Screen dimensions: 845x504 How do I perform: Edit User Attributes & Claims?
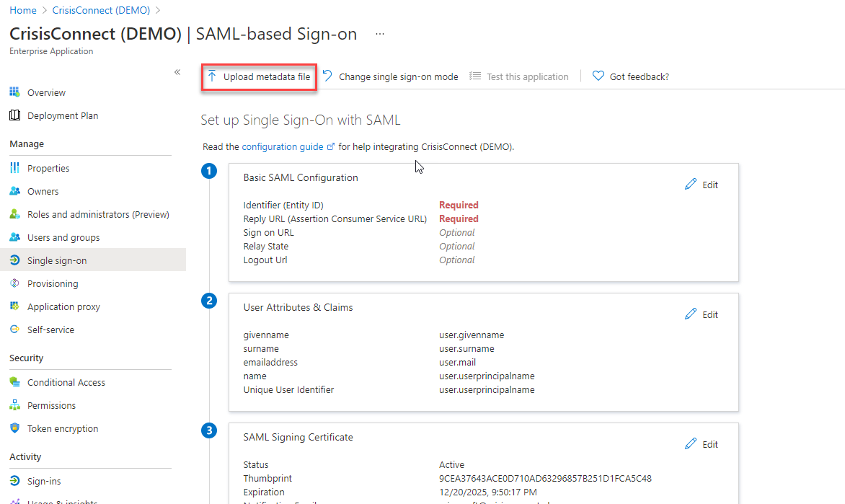(x=702, y=314)
